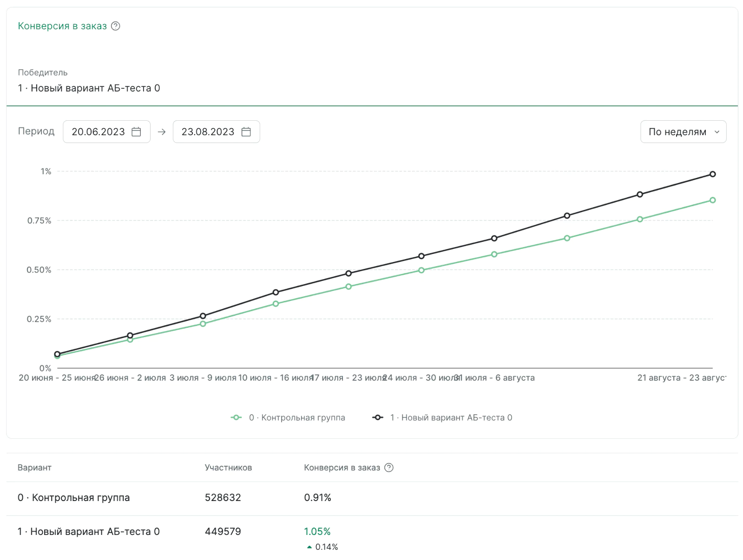Click Победитель label
The height and width of the screenshot is (560, 743).
(43, 72)
